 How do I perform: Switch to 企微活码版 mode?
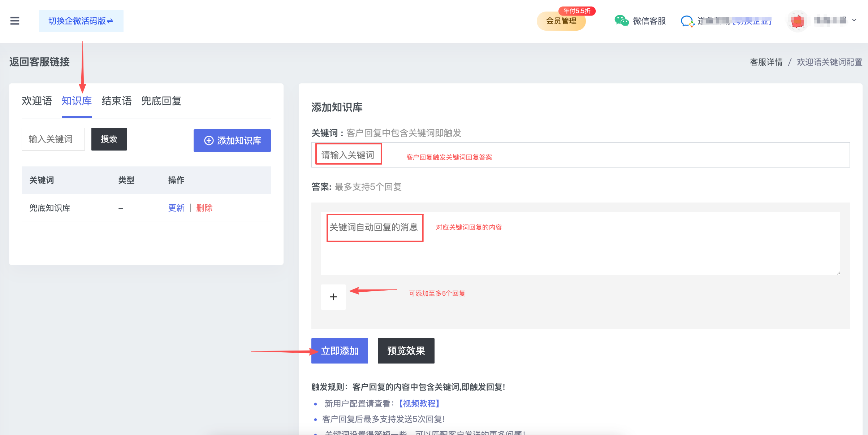81,21
